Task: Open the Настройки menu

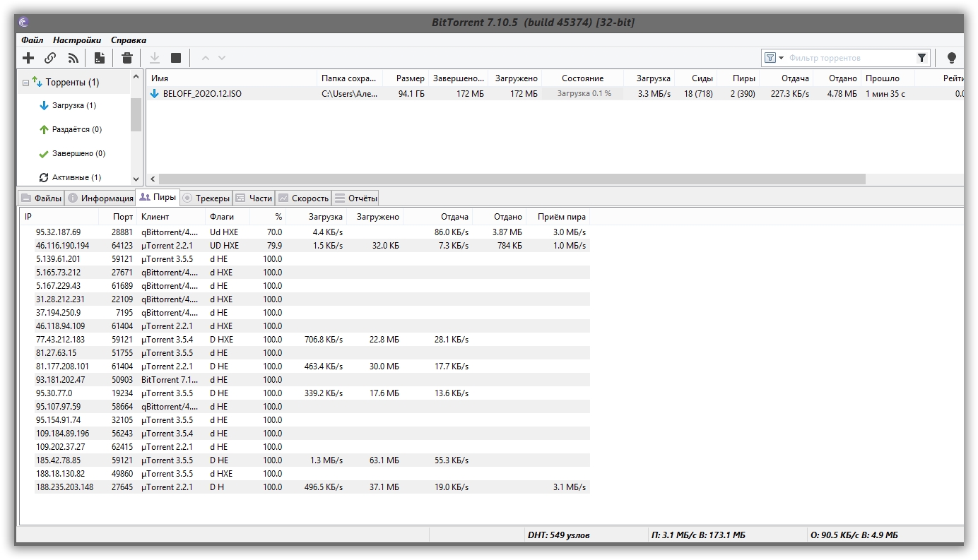Action: coord(76,40)
